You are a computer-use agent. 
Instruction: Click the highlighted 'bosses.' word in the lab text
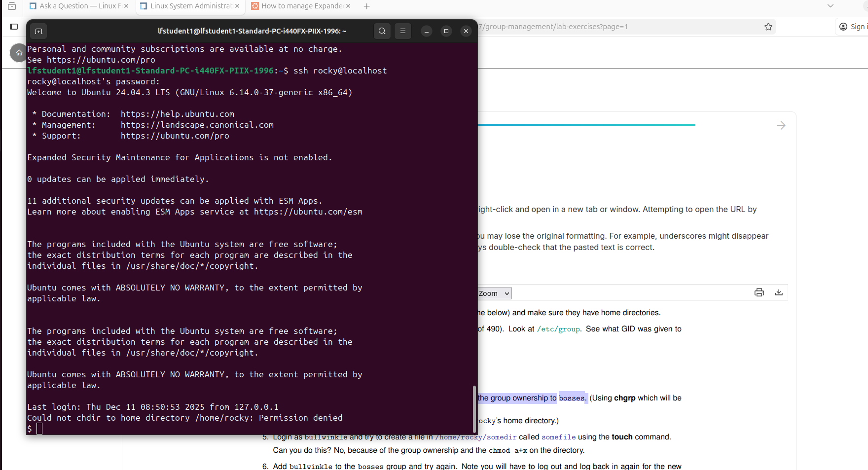pyautogui.click(x=573, y=398)
